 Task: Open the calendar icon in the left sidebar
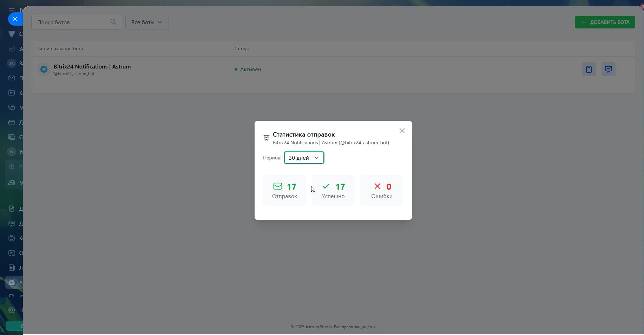(x=12, y=93)
